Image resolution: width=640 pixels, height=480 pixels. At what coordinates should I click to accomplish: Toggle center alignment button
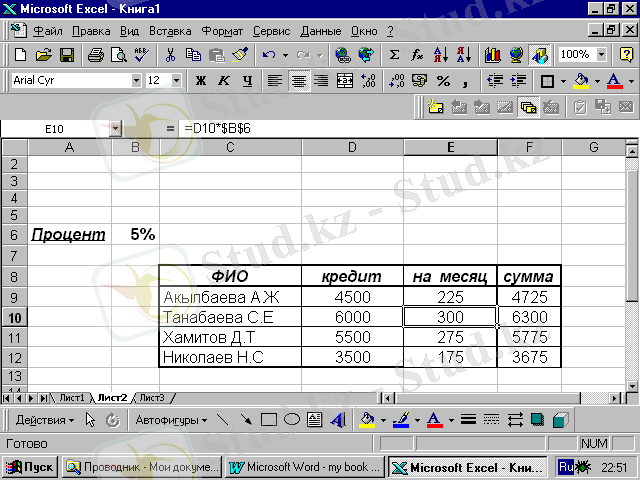[298, 80]
